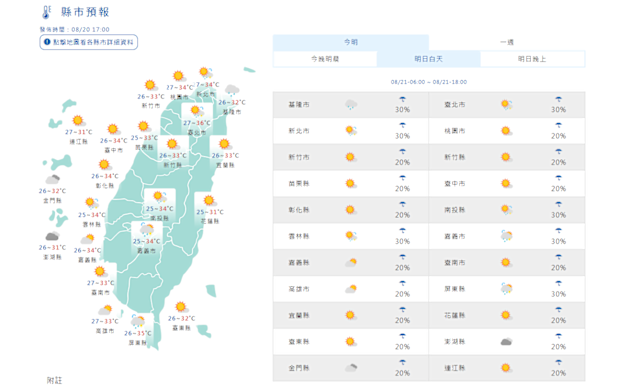This screenshot has width=640, height=390.
Task: Click the dark cloud icon in 澎湖縣 table row
Action: (506, 341)
